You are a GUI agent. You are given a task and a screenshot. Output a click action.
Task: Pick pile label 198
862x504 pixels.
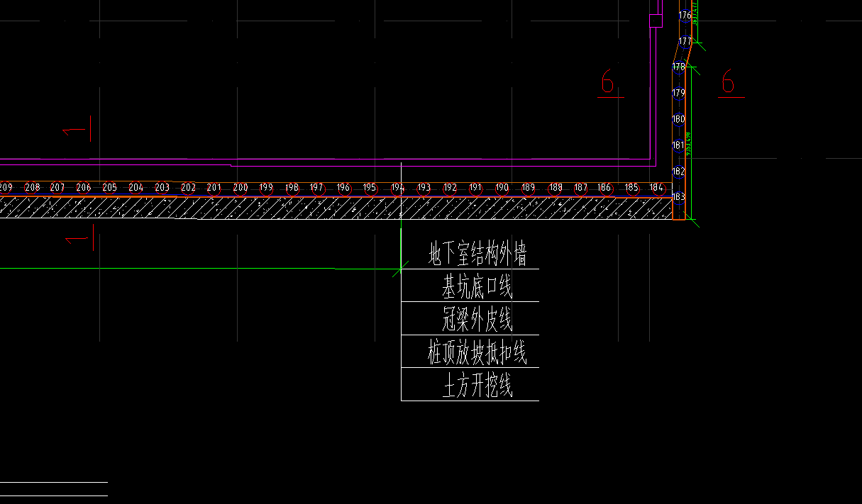click(292, 188)
